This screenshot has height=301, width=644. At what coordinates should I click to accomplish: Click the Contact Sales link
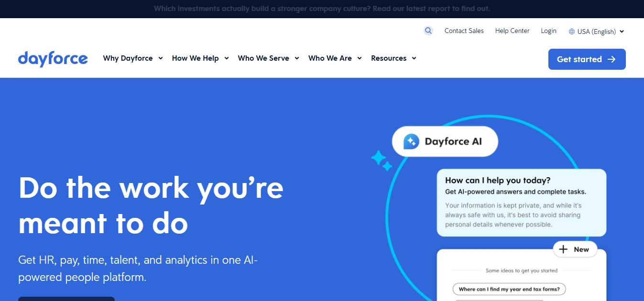pyautogui.click(x=464, y=31)
